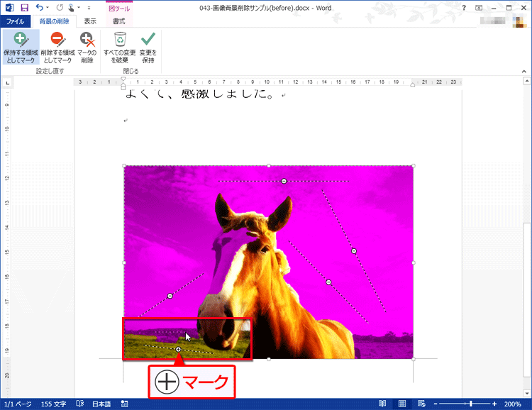Open the ファイル tab
Viewport: 532px width, 410px height.
click(16, 21)
